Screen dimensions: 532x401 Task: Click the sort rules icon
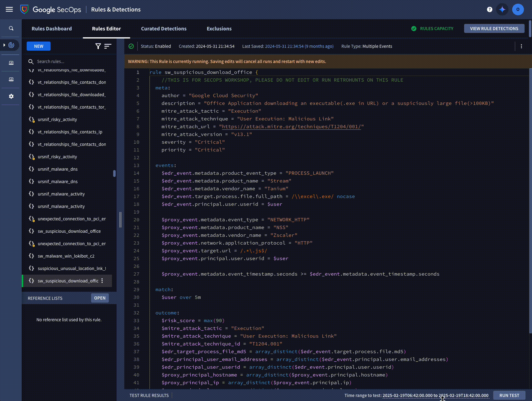[108, 46]
